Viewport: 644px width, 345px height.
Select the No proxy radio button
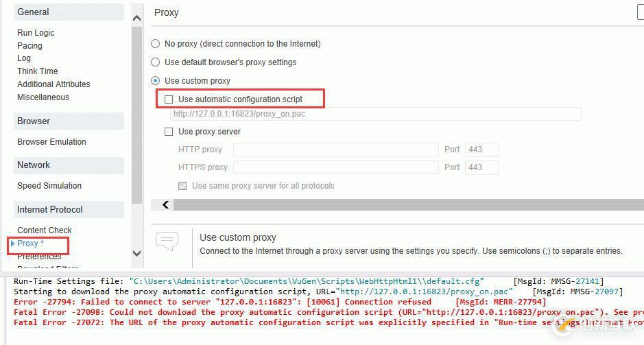(x=156, y=44)
